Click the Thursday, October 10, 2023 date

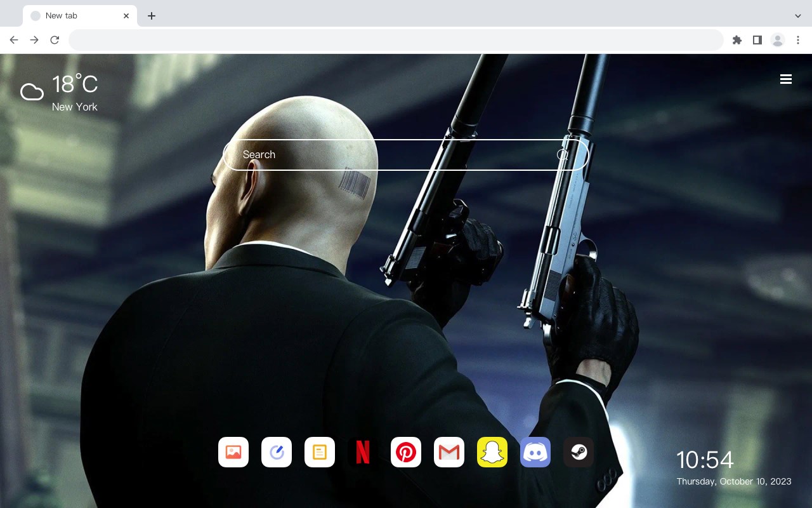pos(734,481)
